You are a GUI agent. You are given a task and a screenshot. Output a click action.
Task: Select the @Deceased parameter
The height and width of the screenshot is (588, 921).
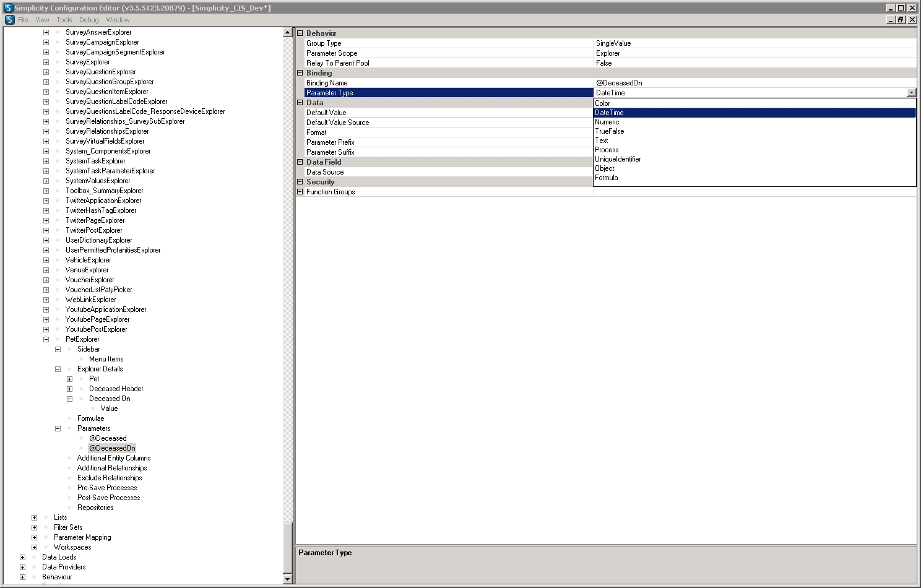(x=108, y=438)
